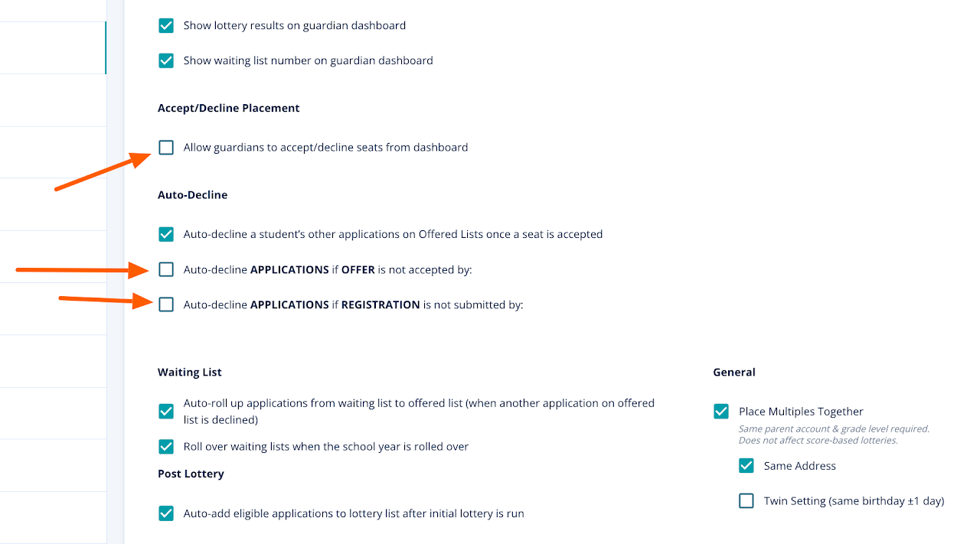Turn off the Same Address checkbox
This screenshot has height=544, width=980.
746,466
